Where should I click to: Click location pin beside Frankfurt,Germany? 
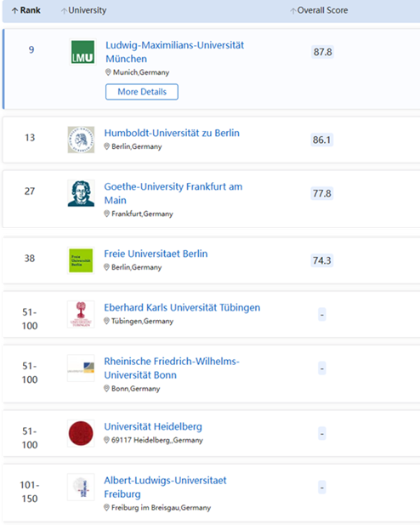point(107,214)
